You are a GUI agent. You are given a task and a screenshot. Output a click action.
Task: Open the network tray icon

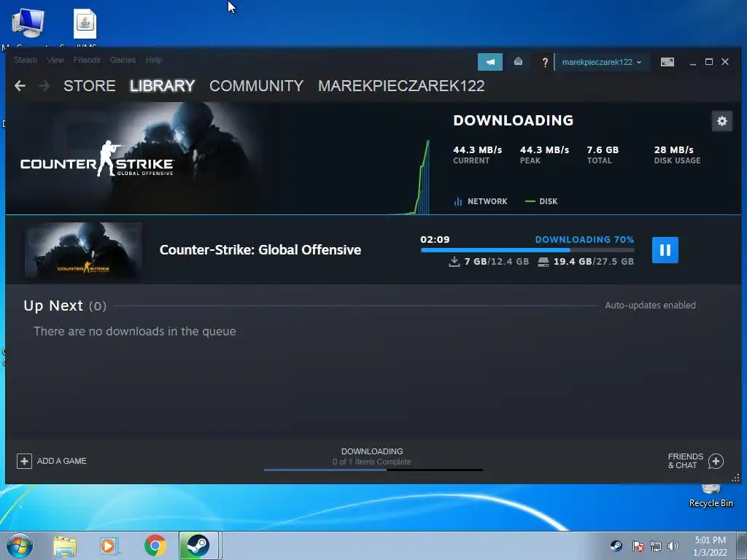point(656,546)
